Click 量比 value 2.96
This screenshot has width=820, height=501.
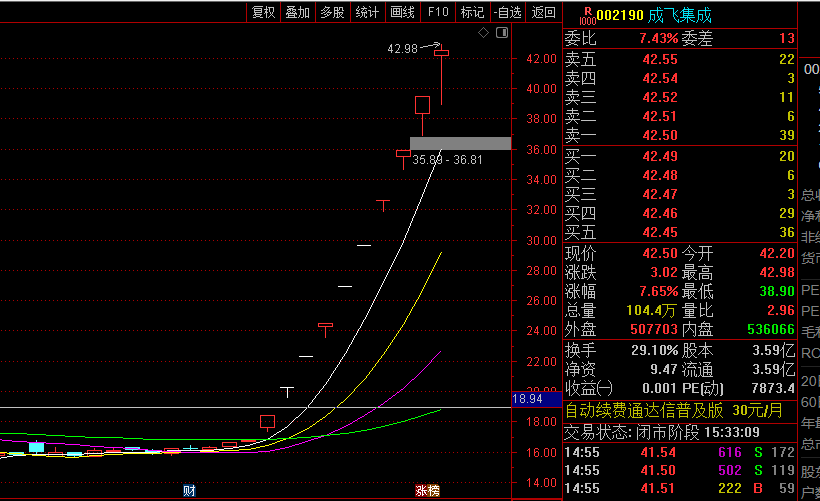tap(781, 310)
